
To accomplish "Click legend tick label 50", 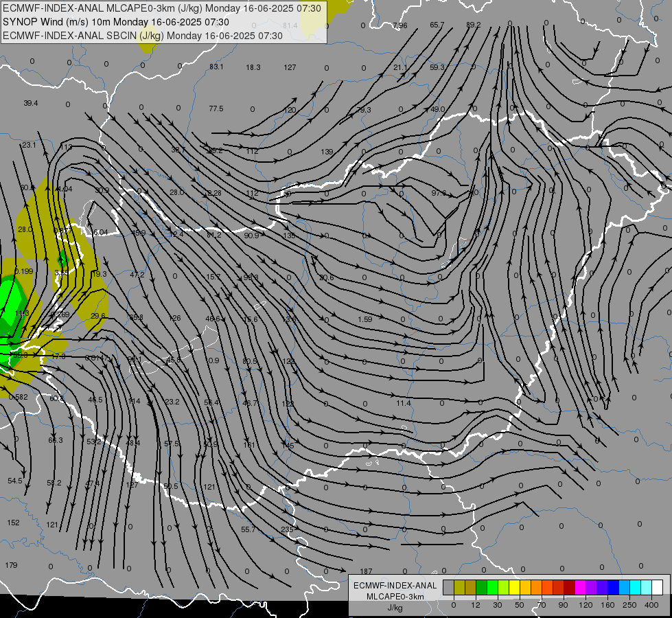I will pyautogui.click(x=520, y=605).
